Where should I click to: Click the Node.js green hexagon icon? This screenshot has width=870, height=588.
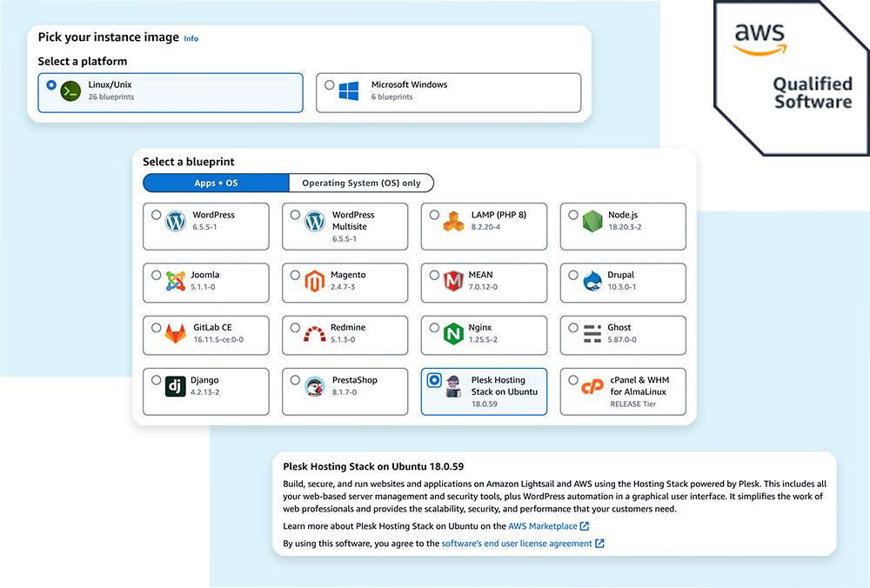pyautogui.click(x=592, y=221)
